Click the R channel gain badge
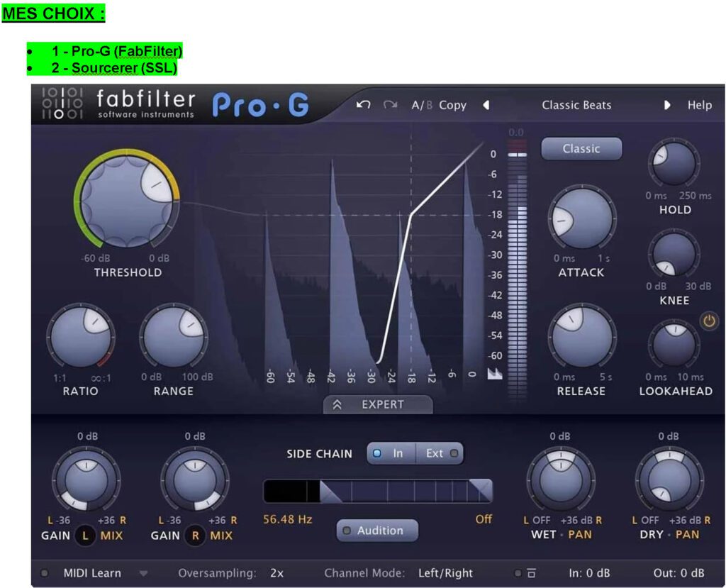Screen dimensions: 726x588 (194, 536)
